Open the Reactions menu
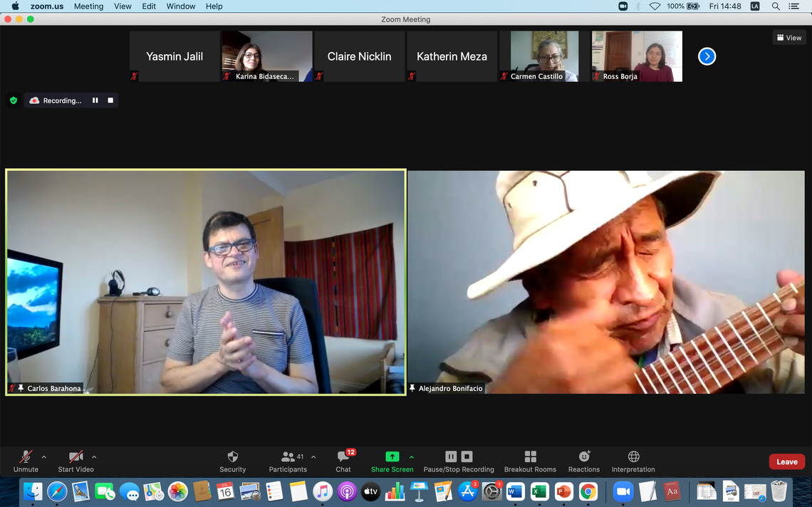Image resolution: width=812 pixels, height=507 pixels. coord(584,457)
